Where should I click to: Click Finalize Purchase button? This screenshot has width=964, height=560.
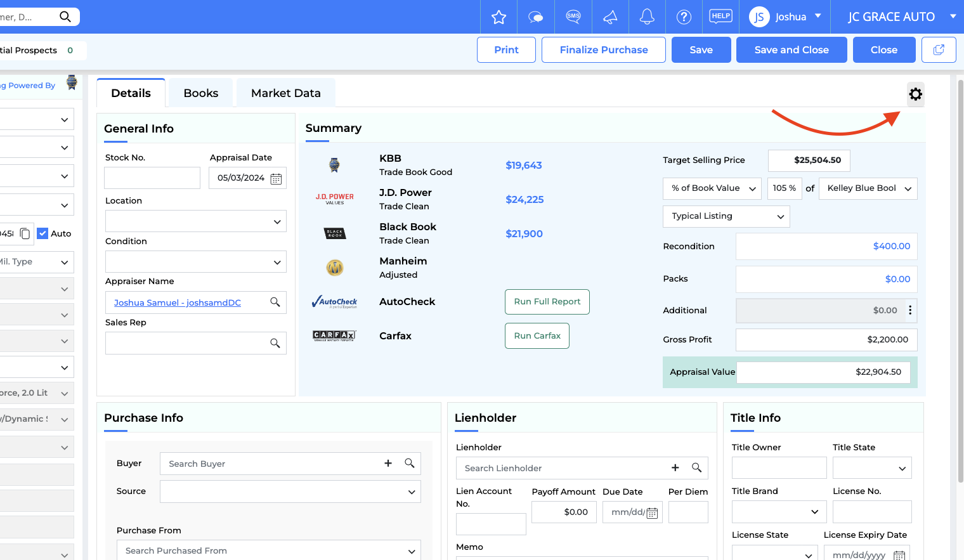click(x=604, y=49)
